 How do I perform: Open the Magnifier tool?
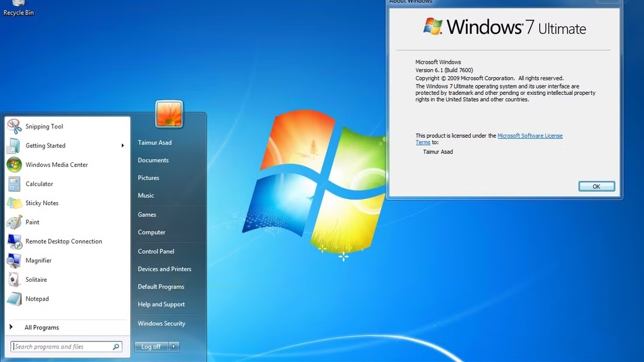pos(39,260)
